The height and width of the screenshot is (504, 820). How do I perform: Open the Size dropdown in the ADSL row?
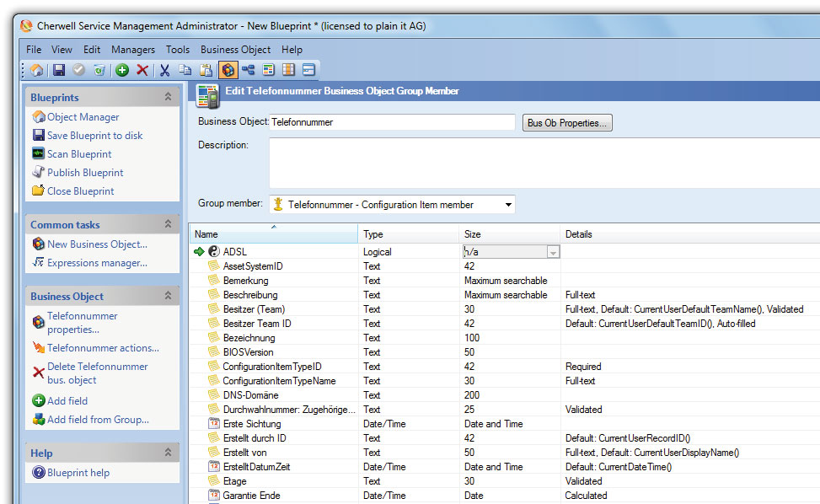click(x=553, y=252)
